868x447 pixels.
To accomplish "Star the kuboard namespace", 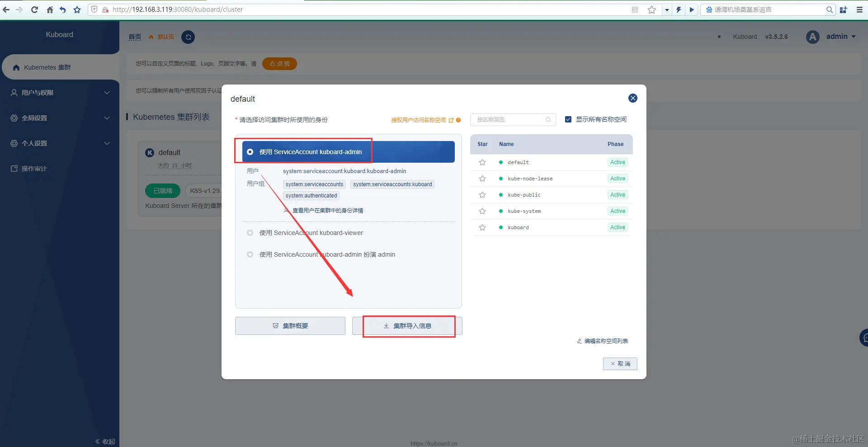I will pyautogui.click(x=482, y=227).
